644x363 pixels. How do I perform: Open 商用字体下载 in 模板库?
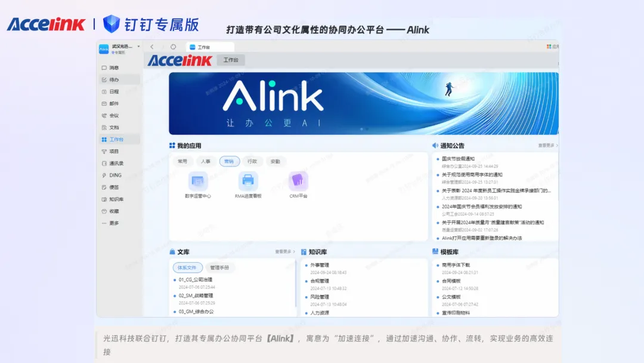pyautogui.click(x=456, y=265)
